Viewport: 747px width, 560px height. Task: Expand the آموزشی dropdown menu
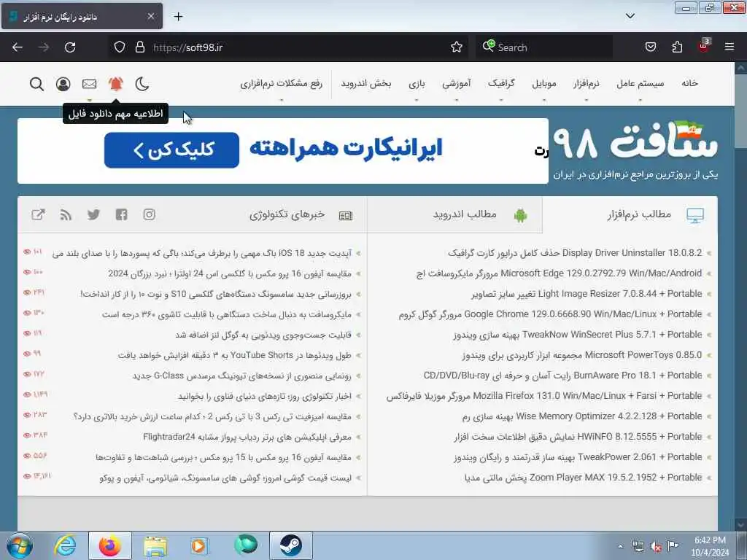click(x=457, y=84)
